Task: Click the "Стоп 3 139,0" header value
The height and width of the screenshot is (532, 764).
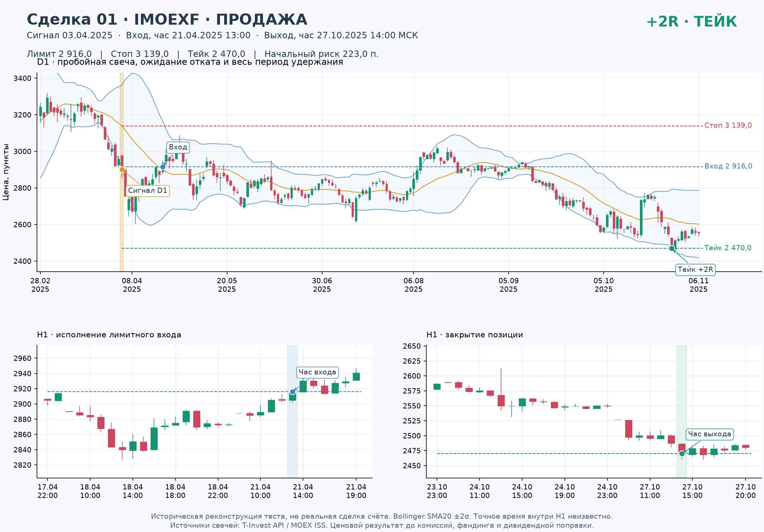Action: coord(140,54)
